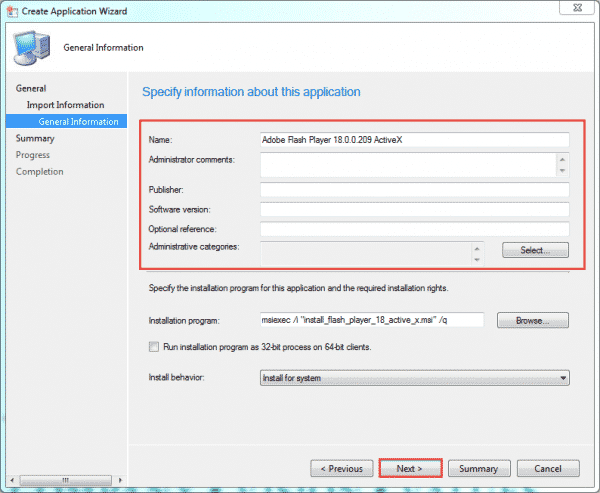The height and width of the screenshot is (493, 600).
Task: Click sidebar horizontal scrollbar left arrow
Action: (x=12, y=480)
